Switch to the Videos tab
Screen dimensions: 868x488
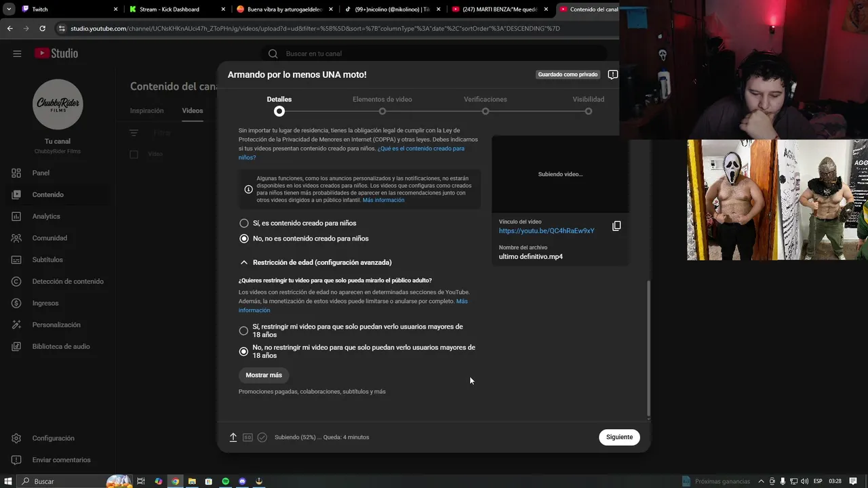(193, 110)
